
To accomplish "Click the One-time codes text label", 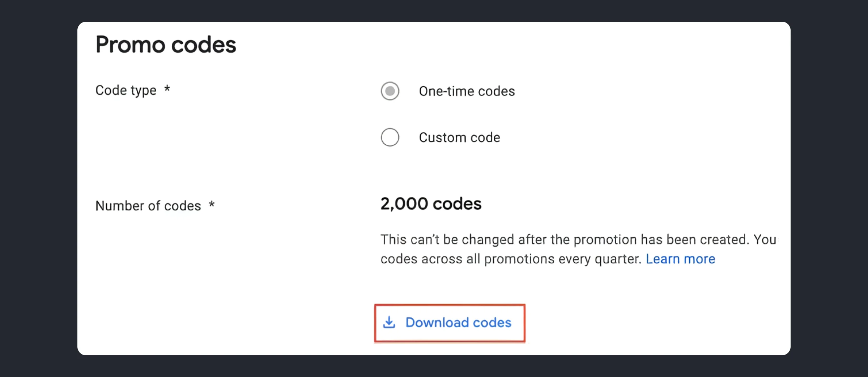I will (x=467, y=91).
